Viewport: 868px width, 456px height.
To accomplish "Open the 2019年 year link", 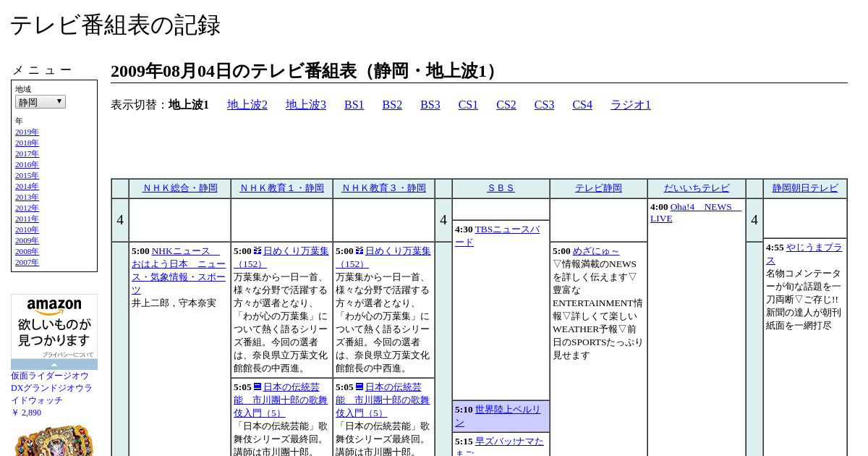I will (27, 132).
